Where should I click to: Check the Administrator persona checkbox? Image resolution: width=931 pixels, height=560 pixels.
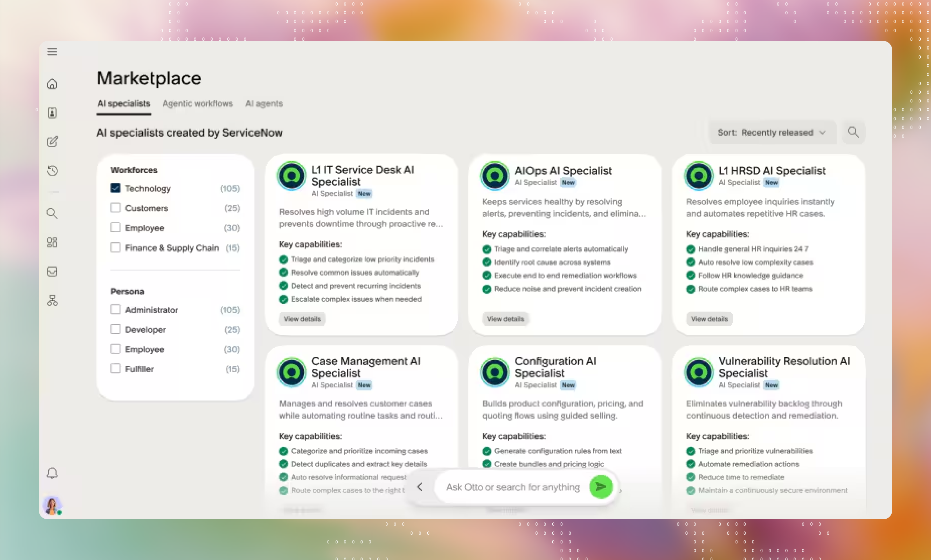(115, 309)
